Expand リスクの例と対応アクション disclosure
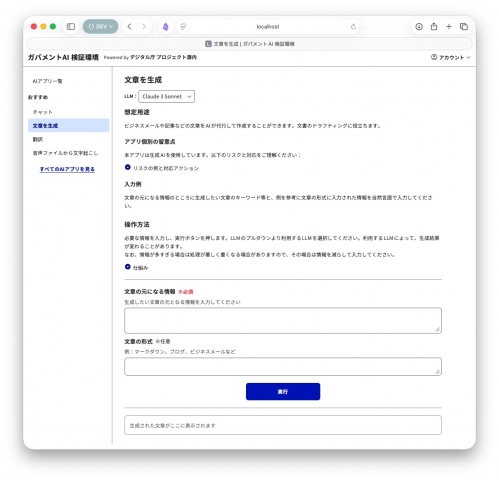Screen dimensions: 499x480 coord(162,168)
